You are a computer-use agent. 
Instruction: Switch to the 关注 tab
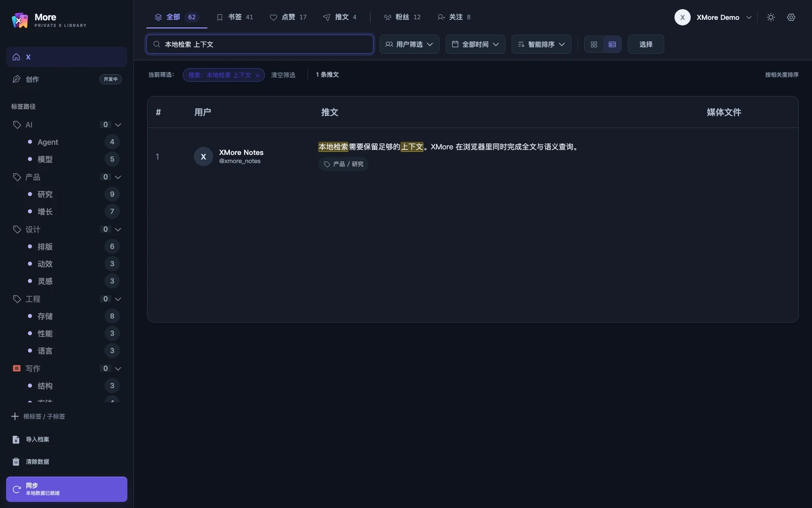tap(454, 17)
